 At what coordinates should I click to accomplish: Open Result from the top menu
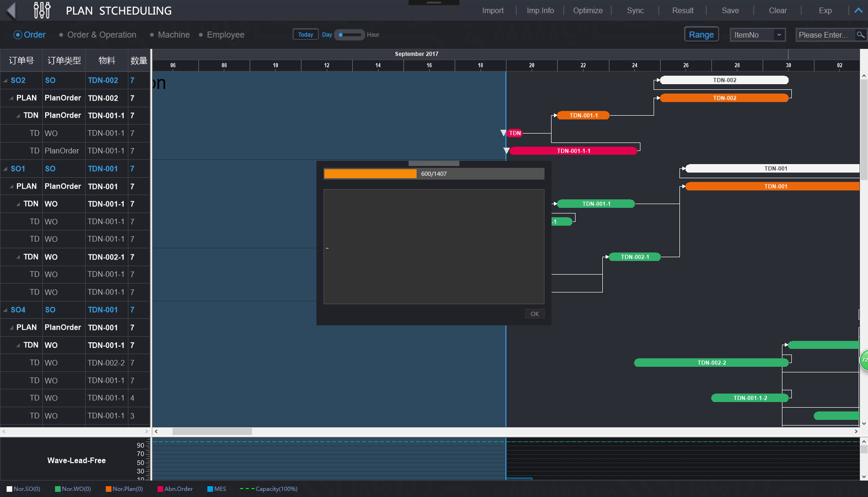(683, 10)
